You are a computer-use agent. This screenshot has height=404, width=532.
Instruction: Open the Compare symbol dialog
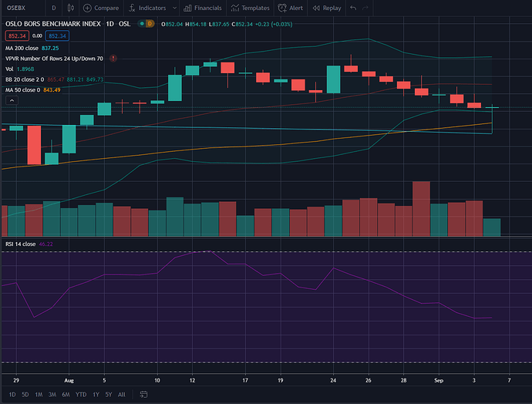tap(102, 8)
